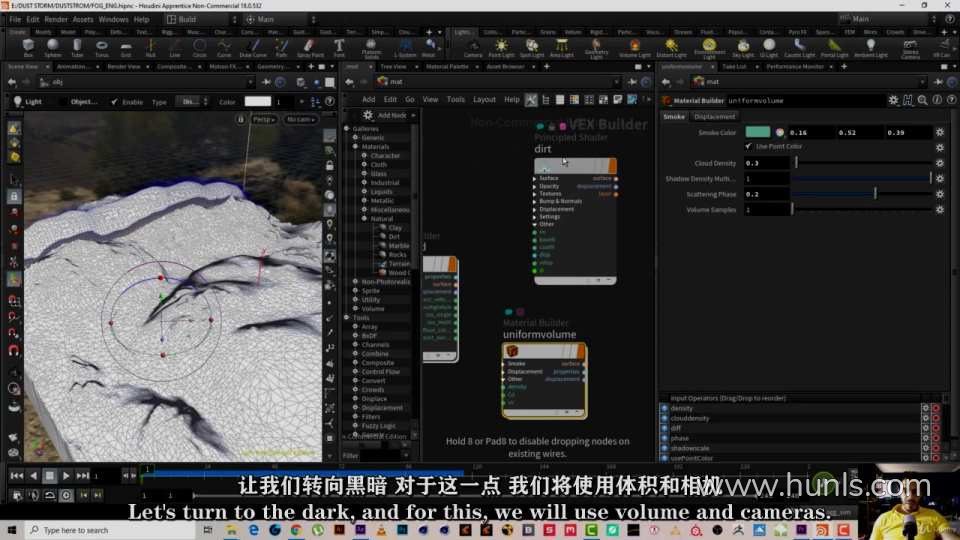
Task: Create an Area Light from shelf
Action: tap(561, 48)
